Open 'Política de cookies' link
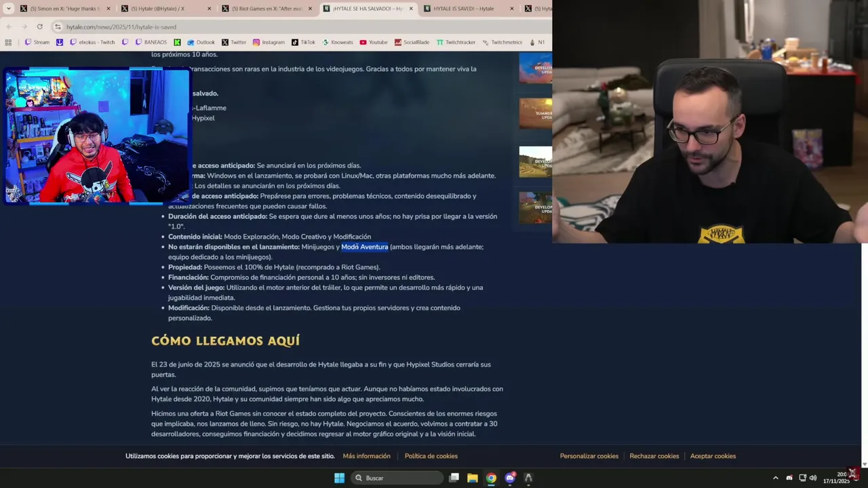 tap(431, 456)
